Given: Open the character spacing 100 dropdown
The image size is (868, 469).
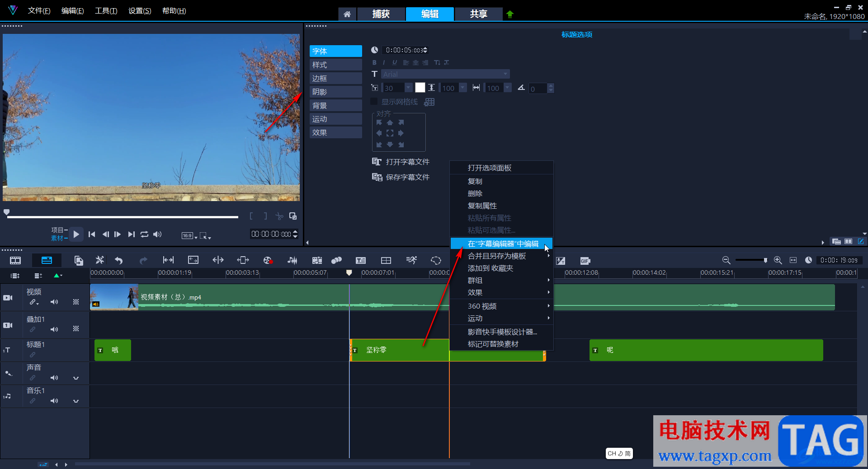Looking at the screenshot, I should point(507,88).
